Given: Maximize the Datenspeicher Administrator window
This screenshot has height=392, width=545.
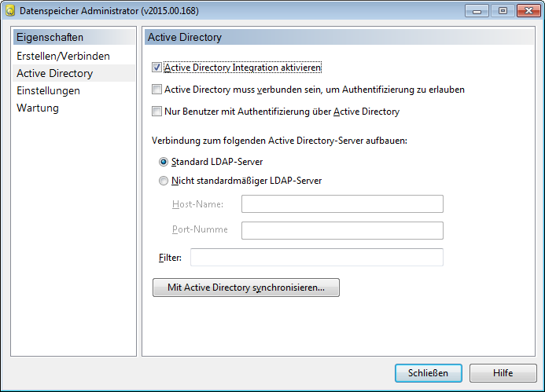Looking at the screenshot, I should [503, 11].
